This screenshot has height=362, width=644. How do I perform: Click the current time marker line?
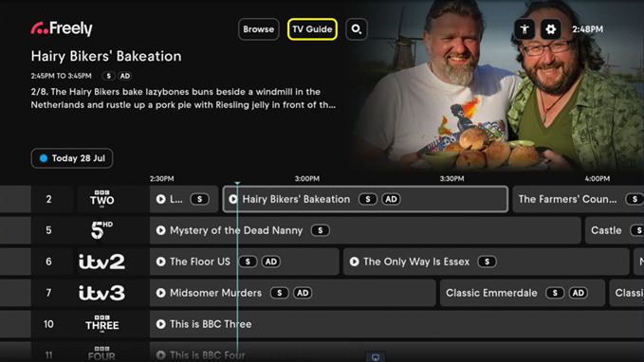[x=237, y=271]
